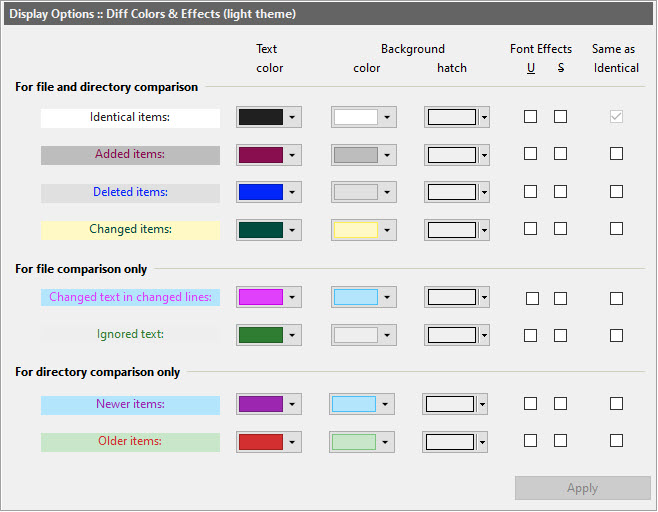Click the Changed items preview label

point(130,230)
